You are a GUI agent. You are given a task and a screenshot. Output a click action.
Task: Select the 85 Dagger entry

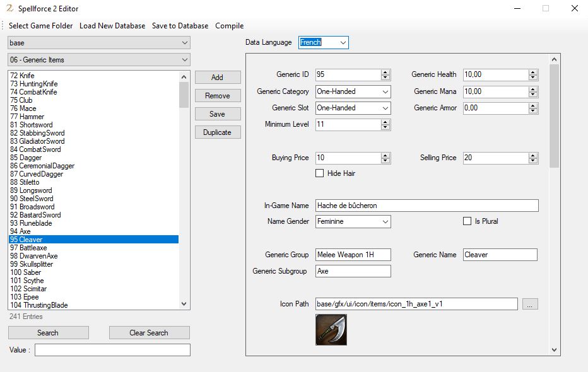(94, 158)
